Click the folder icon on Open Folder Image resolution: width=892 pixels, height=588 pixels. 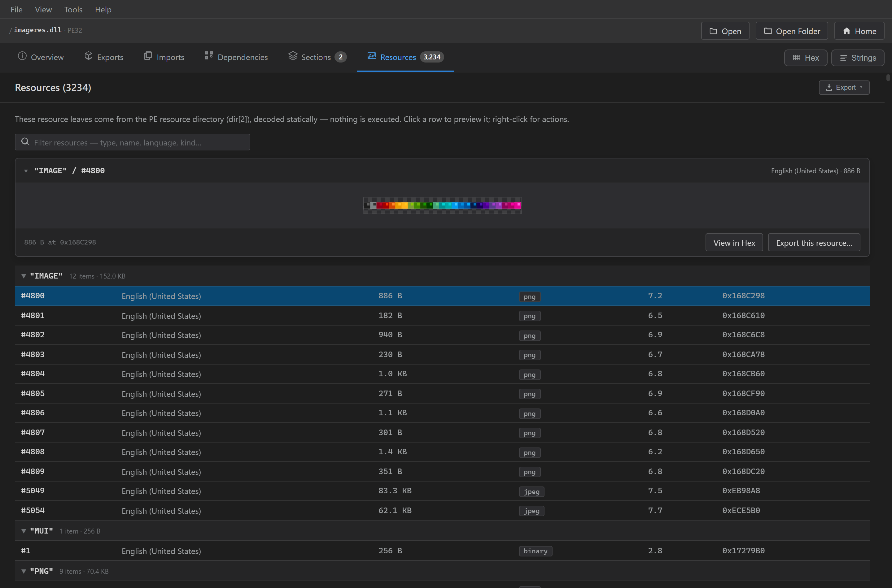coord(768,31)
